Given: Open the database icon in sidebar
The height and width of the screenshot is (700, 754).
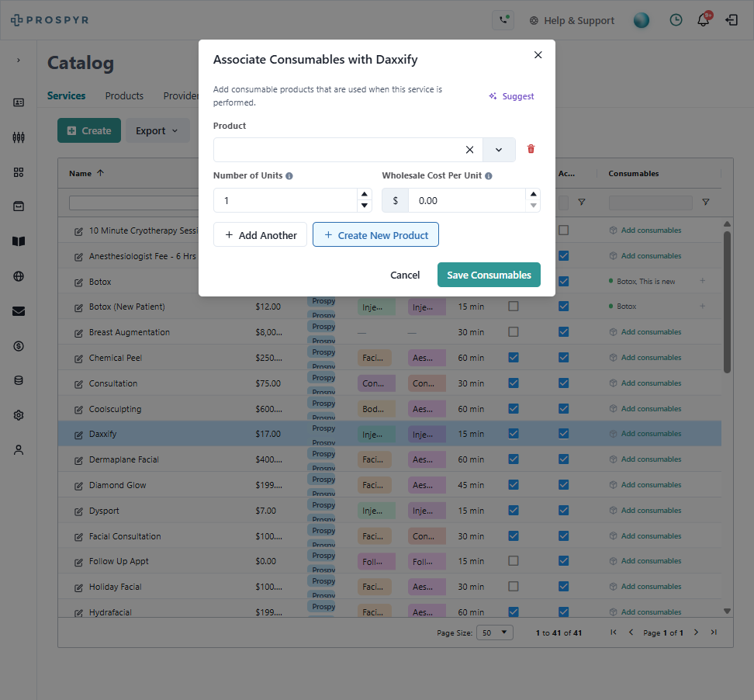Looking at the screenshot, I should pos(19,380).
